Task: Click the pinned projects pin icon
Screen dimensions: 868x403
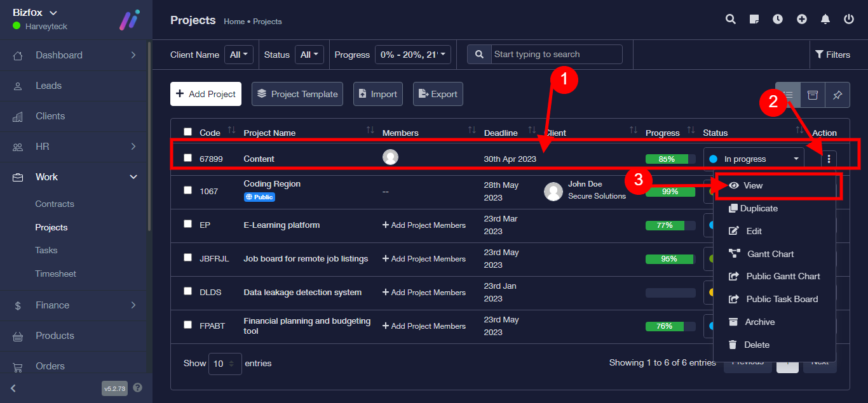Action: tap(837, 95)
